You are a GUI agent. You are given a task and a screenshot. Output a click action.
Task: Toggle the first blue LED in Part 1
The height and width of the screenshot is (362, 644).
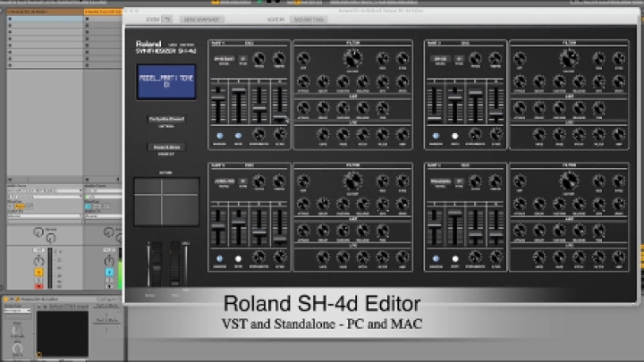[x=219, y=136]
